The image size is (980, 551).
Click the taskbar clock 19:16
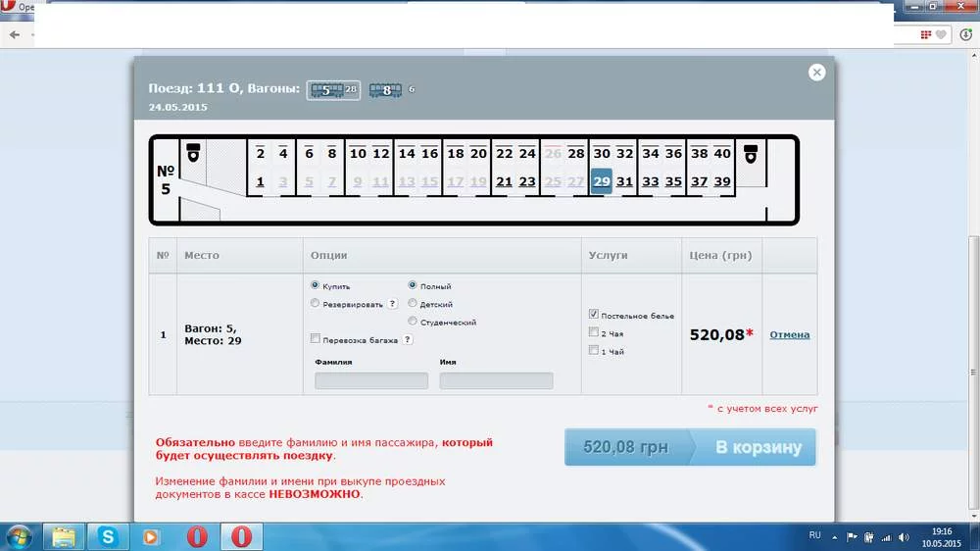(x=941, y=531)
